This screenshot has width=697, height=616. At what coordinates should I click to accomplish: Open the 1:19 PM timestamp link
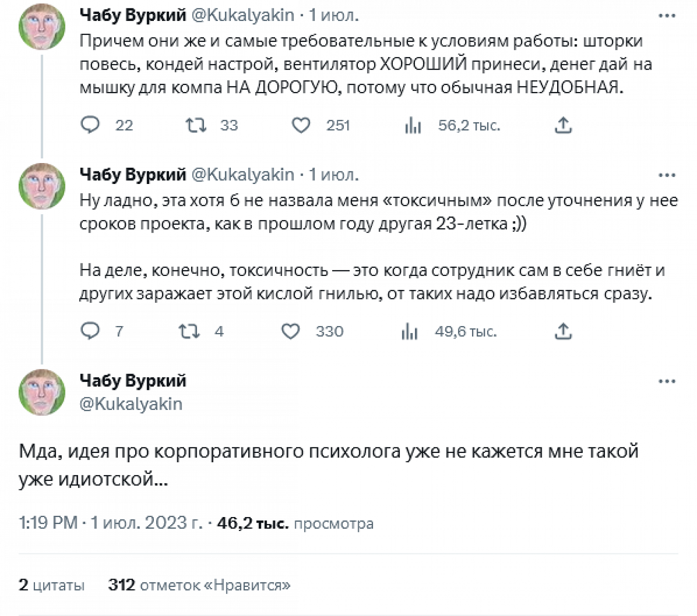48,523
